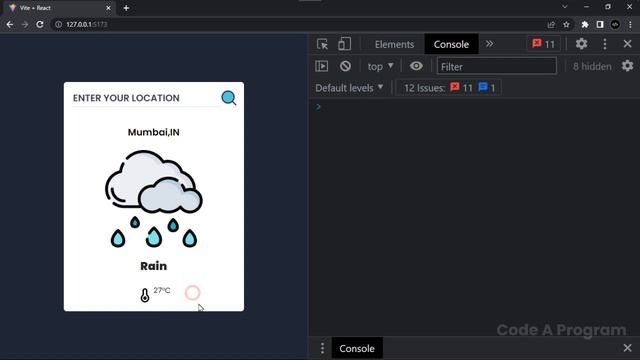Bookmark this tab with the star
This screenshot has height=360, width=640.
click(x=566, y=24)
